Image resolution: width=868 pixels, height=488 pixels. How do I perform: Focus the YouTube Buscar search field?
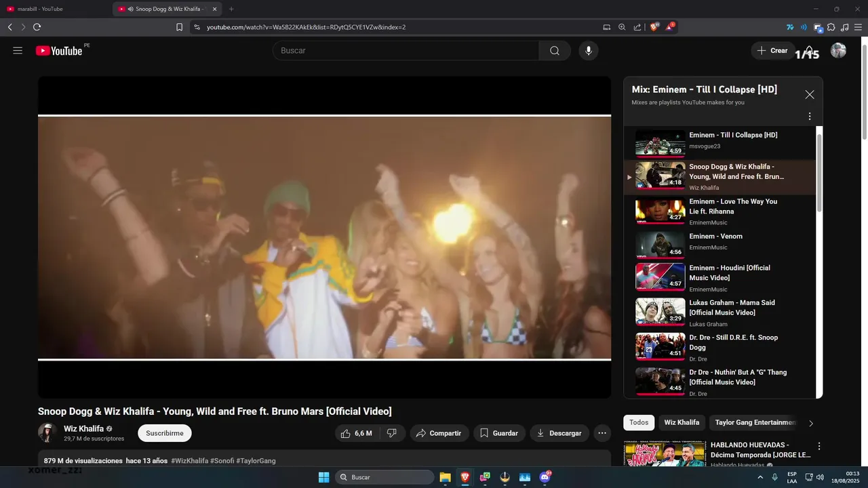coord(406,51)
